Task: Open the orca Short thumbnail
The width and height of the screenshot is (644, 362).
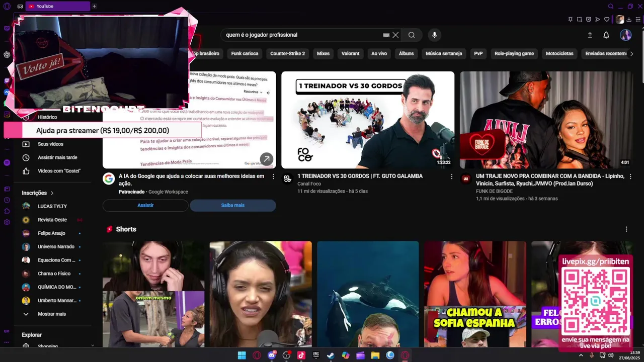Action: (368, 294)
